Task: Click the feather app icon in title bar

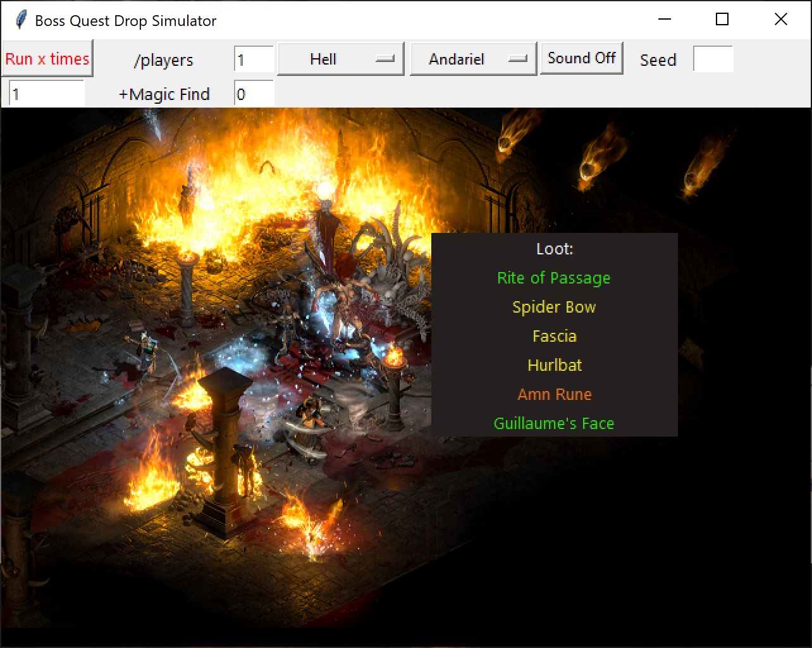Action: coord(21,20)
